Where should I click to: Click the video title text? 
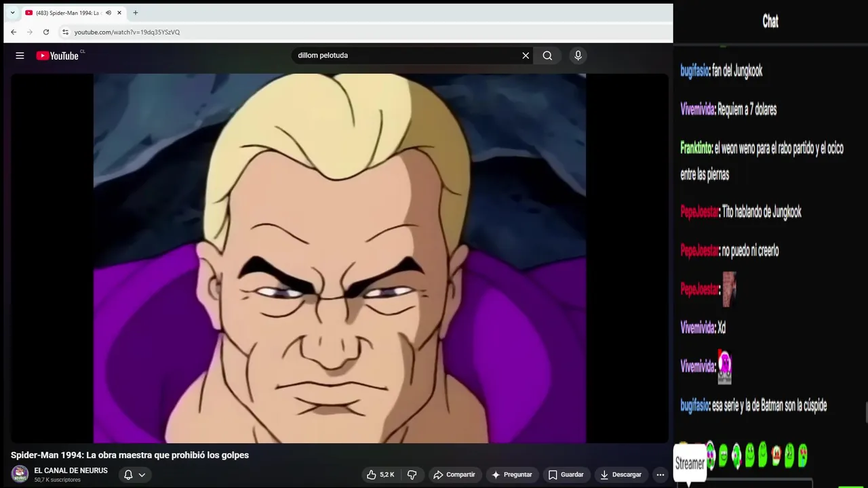coord(130,455)
